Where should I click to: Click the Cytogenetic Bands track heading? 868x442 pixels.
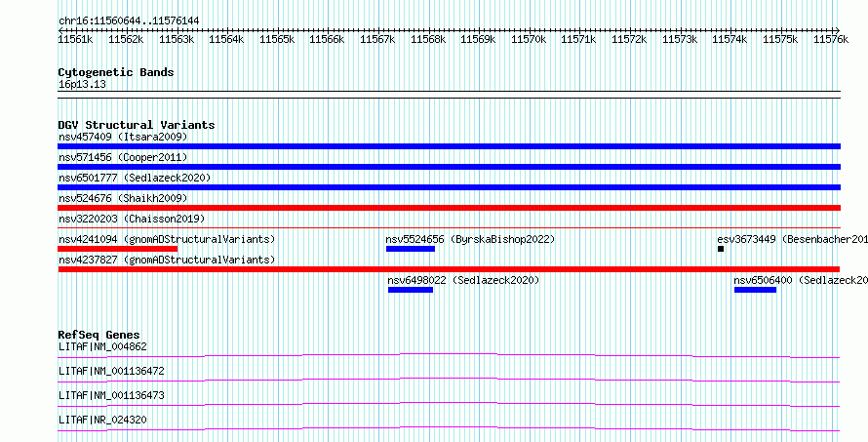click(x=116, y=72)
